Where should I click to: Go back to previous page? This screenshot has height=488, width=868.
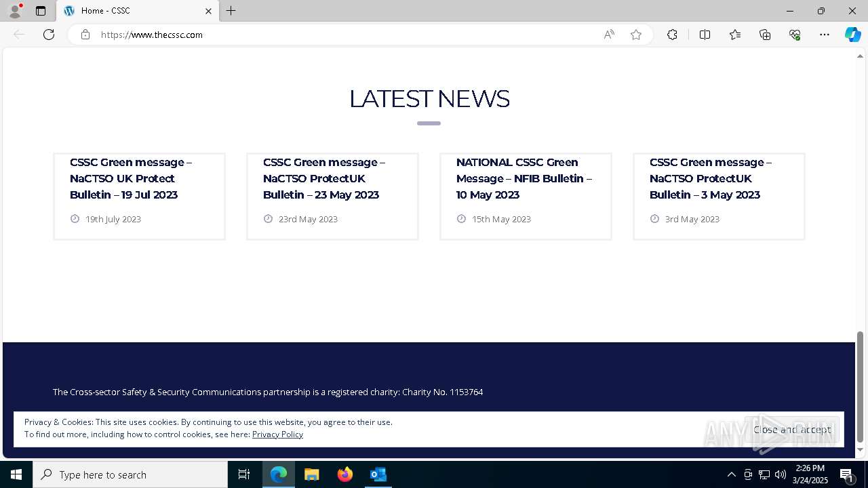pyautogui.click(x=19, y=35)
